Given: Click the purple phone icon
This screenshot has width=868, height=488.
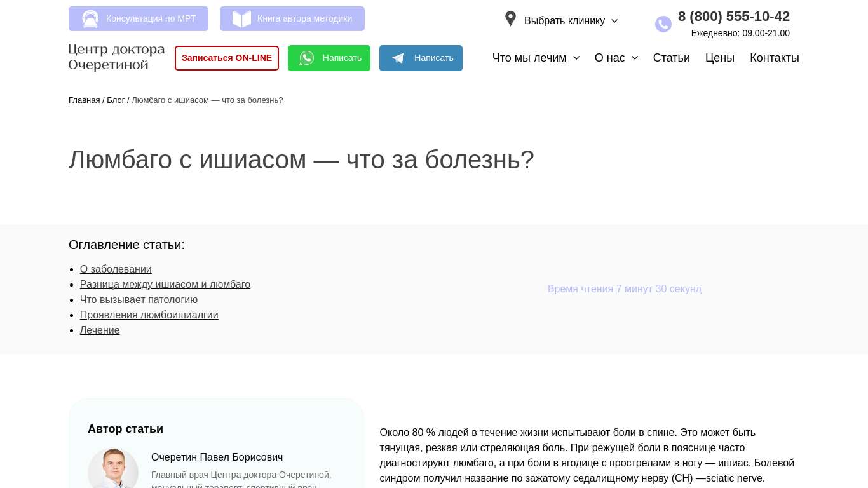Looking at the screenshot, I should 663,24.
